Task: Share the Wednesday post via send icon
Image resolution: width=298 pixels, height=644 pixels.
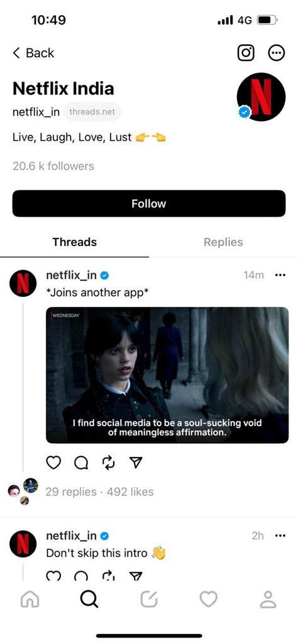Action: (x=136, y=463)
